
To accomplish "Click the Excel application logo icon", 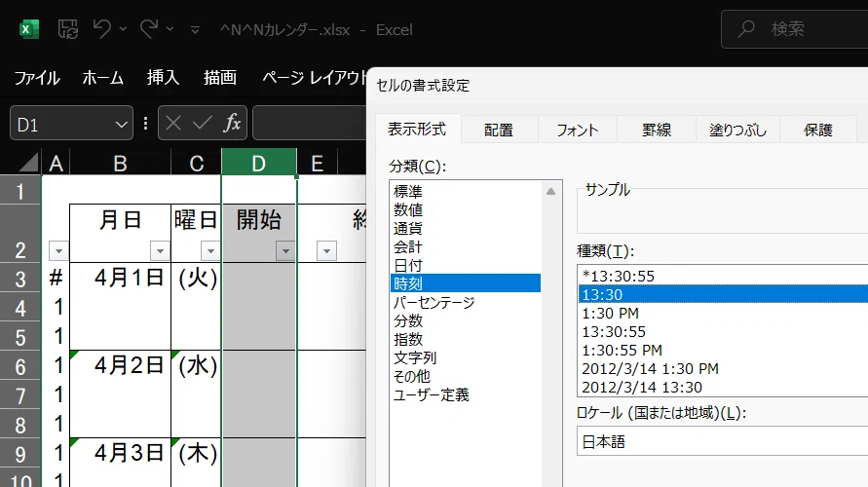I will (29, 29).
